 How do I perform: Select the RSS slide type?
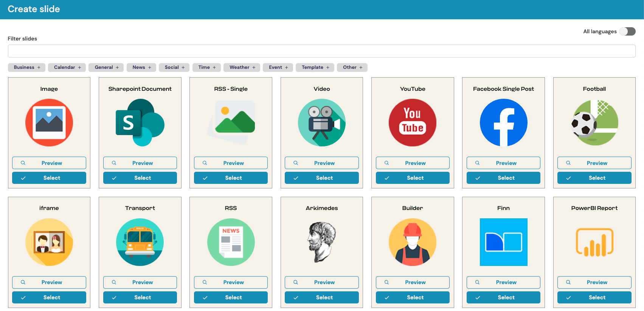coord(231,297)
